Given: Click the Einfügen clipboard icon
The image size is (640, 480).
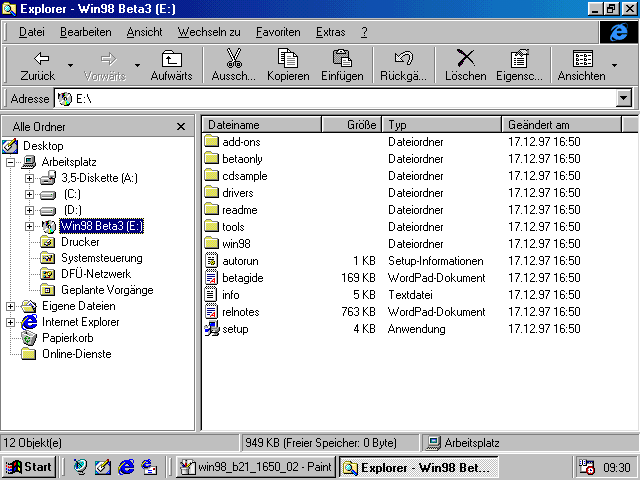Looking at the screenshot, I should tap(342, 58).
